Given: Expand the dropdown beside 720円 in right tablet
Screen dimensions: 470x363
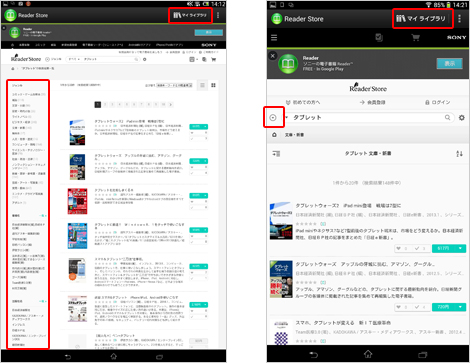Looking at the screenshot, I should point(460,307).
